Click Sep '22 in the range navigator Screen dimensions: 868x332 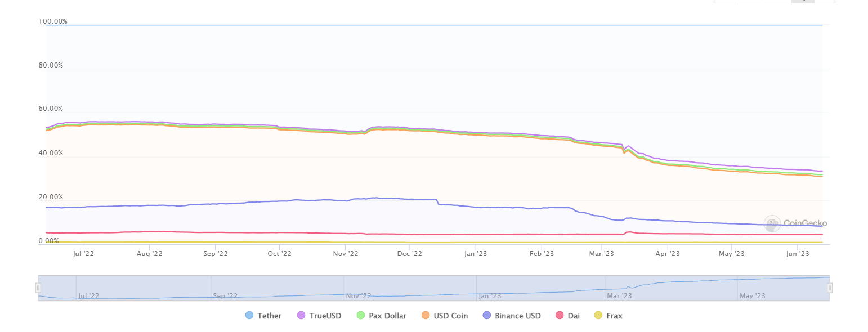[x=224, y=296]
